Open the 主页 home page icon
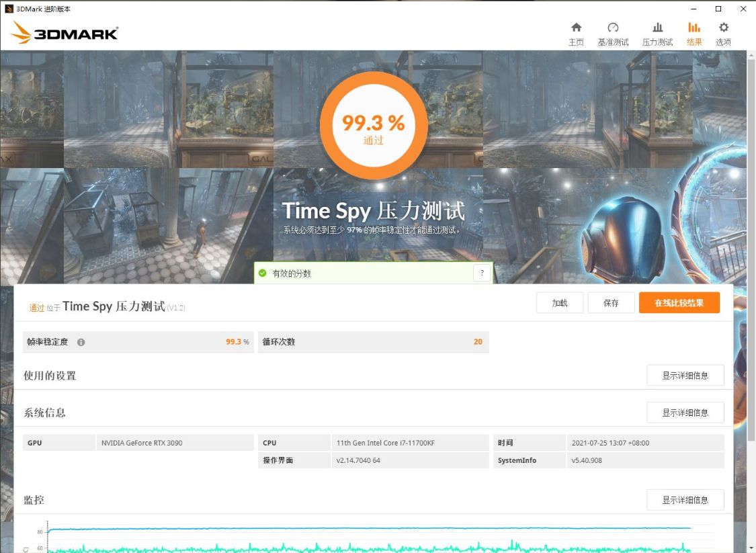This screenshot has width=756, height=553. (576, 32)
